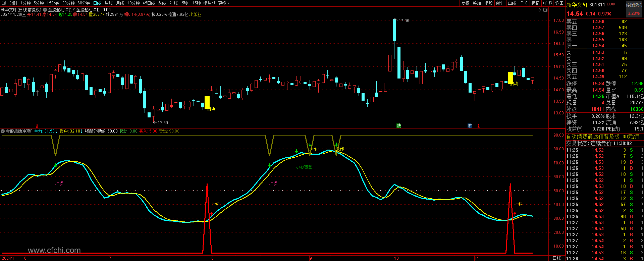The height and width of the screenshot is (261, 644).
Task: Expand the 金股起动冲顶F sub-indicator dropdown
Action: coord(3,131)
